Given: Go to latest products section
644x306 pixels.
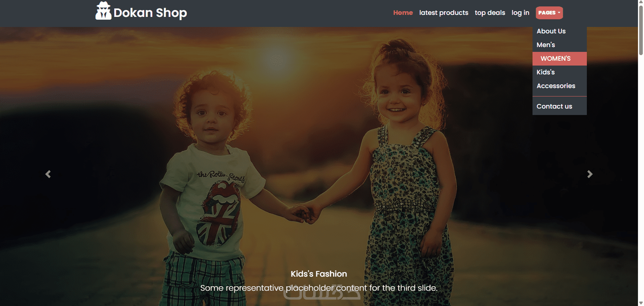Looking at the screenshot, I should (444, 13).
